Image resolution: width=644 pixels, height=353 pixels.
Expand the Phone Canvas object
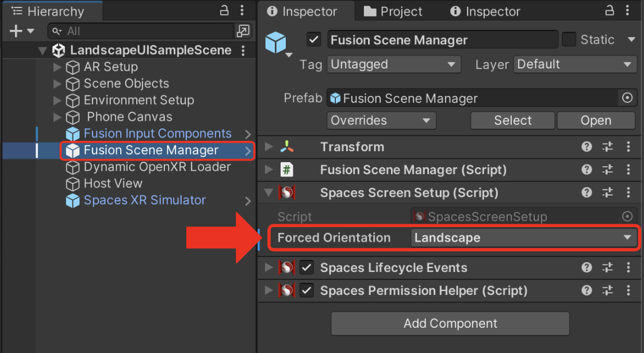click(57, 117)
